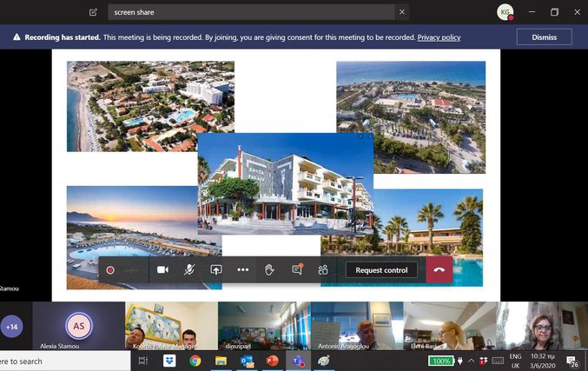Click the touch keyboard tray icon
This screenshot has height=371, width=588.
click(498, 361)
